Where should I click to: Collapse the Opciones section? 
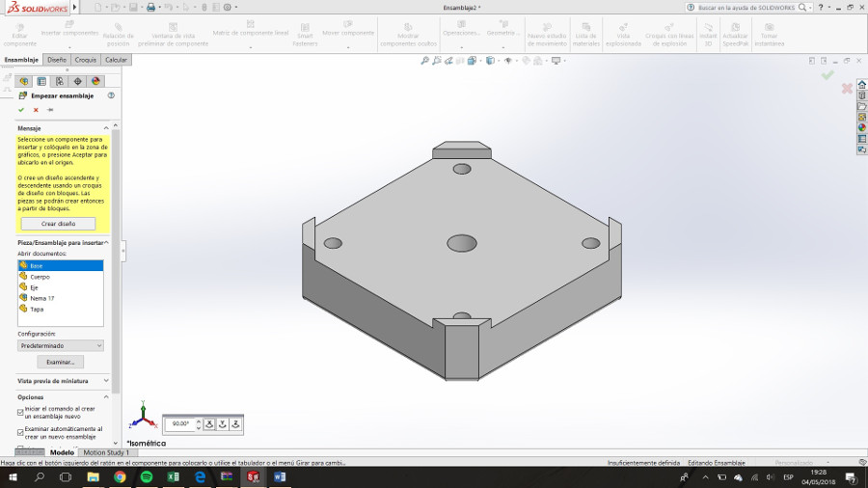(x=106, y=396)
